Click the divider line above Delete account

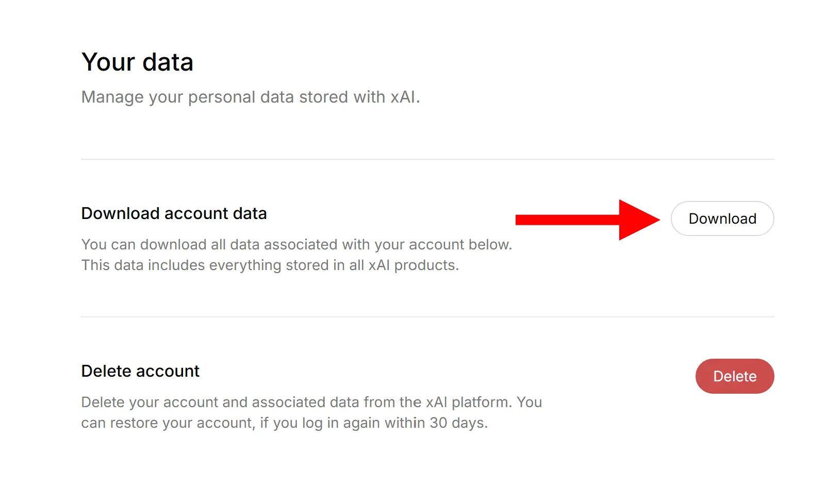point(427,317)
